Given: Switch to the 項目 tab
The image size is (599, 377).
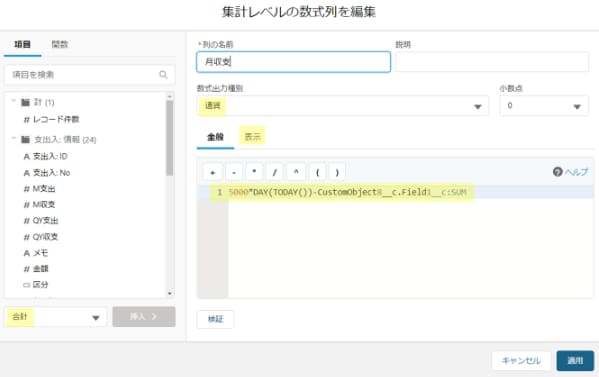Looking at the screenshot, I should click(x=22, y=44).
